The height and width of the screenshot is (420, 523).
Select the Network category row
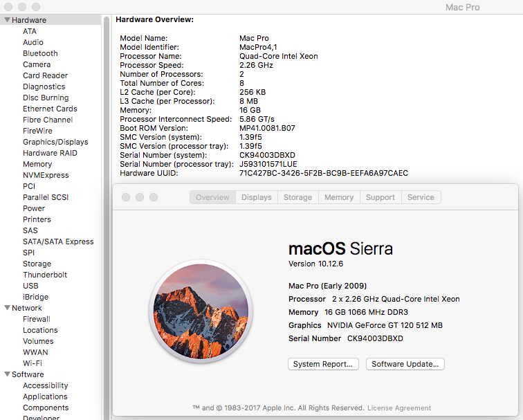(51, 308)
